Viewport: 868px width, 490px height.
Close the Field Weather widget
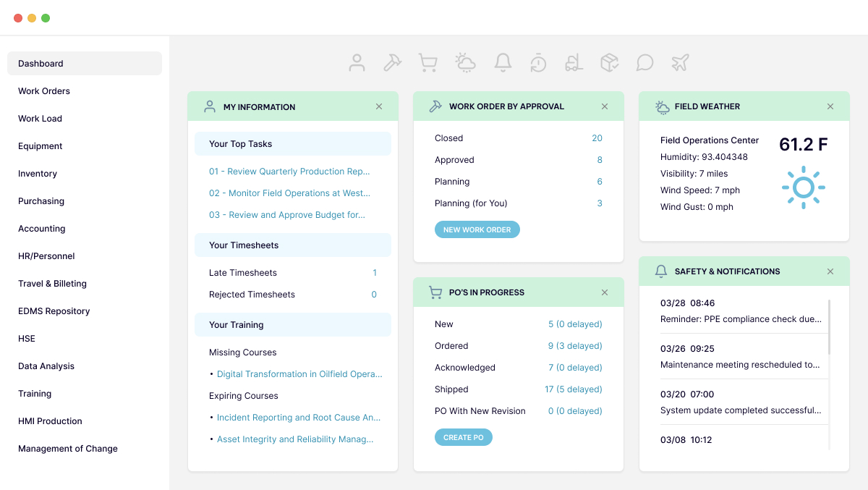point(830,106)
